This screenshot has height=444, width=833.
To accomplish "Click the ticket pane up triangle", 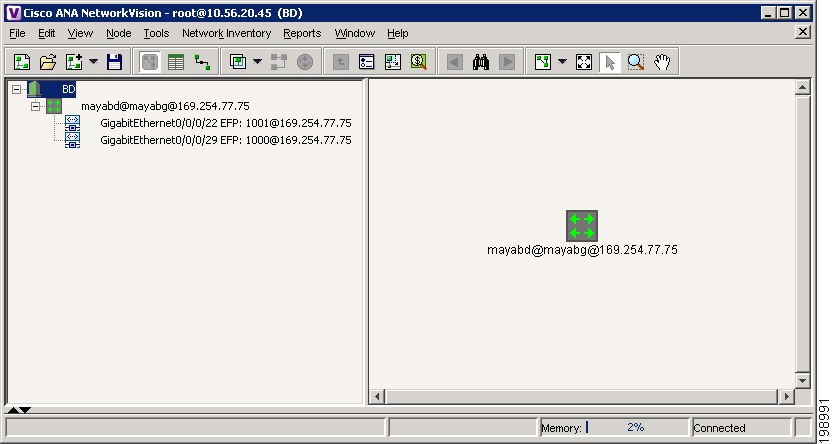I will [x=13, y=410].
